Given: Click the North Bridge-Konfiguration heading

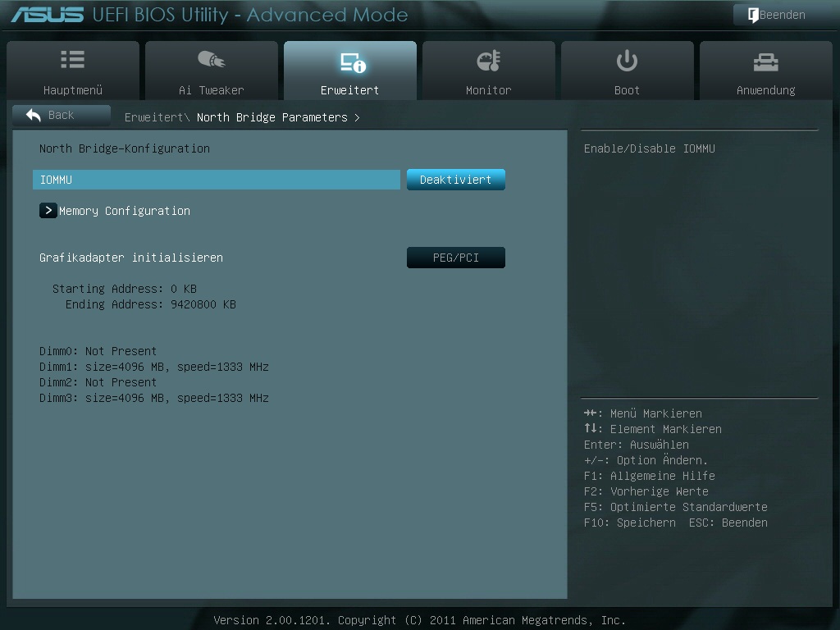Looking at the screenshot, I should point(125,148).
